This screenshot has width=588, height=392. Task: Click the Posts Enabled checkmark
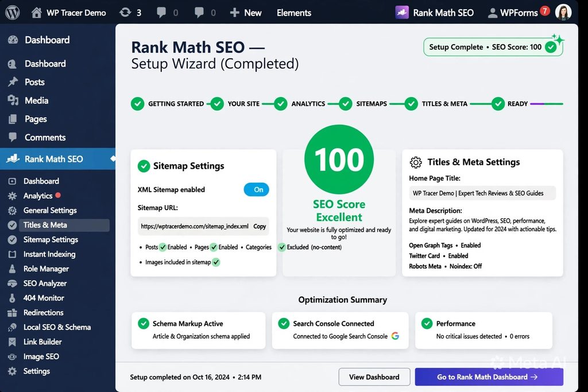[163, 247]
